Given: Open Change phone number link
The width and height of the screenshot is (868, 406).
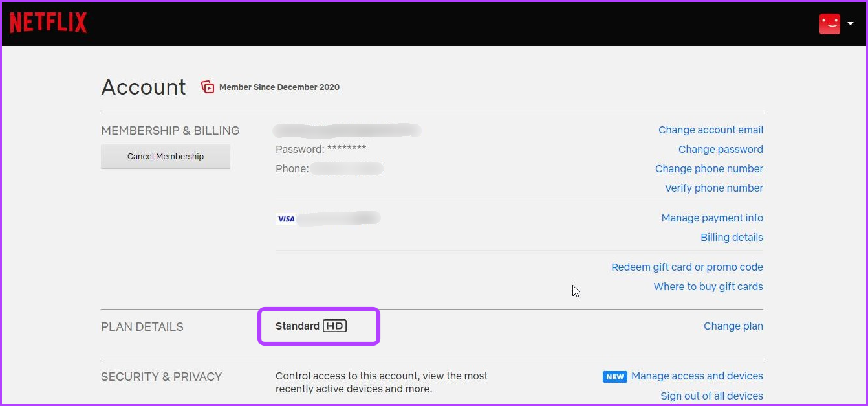Looking at the screenshot, I should tap(709, 168).
